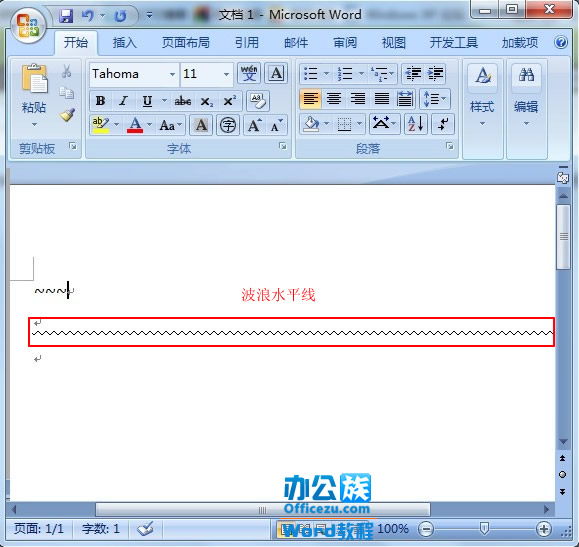Click the Sort A-Z icon
Image resolution: width=579 pixels, height=547 pixels.
click(x=416, y=124)
